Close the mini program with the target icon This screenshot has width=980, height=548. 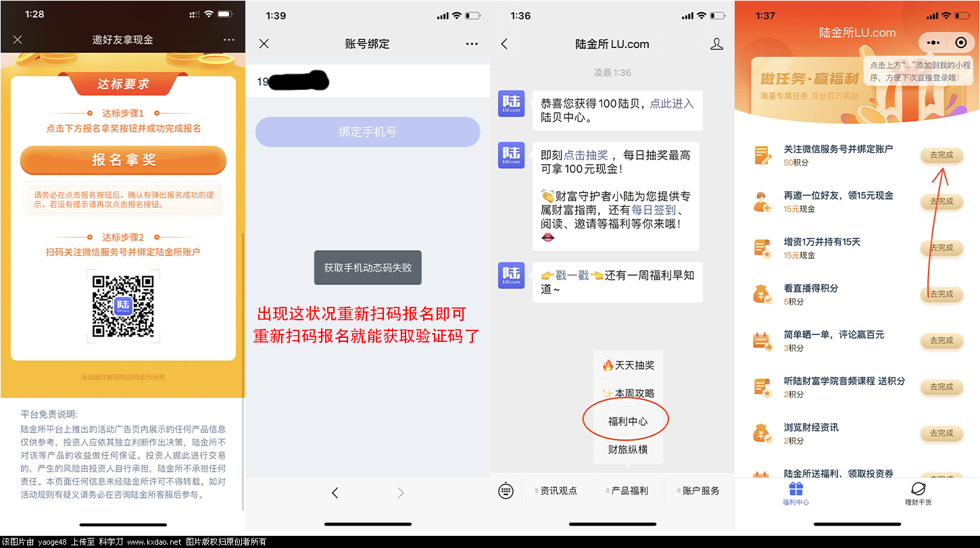click(x=960, y=42)
